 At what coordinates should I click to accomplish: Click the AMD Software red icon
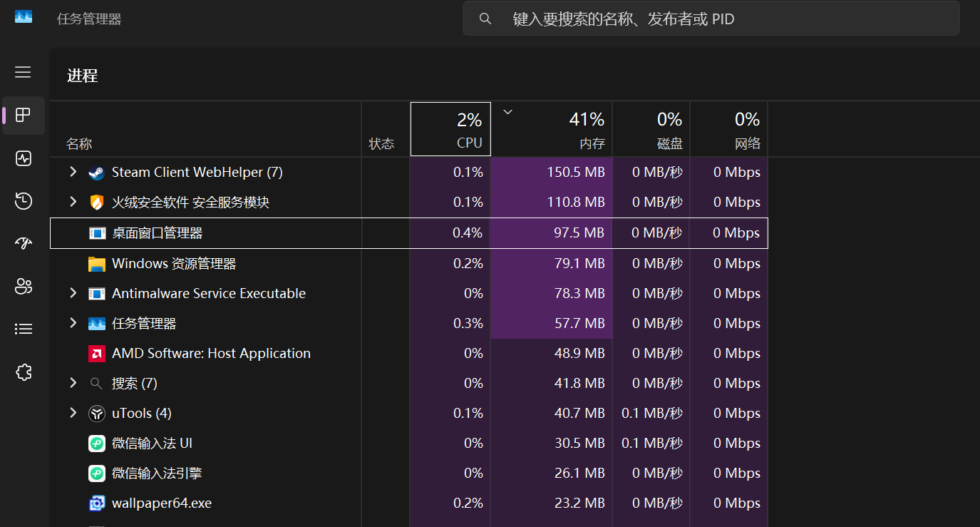click(x=97, y=354)
